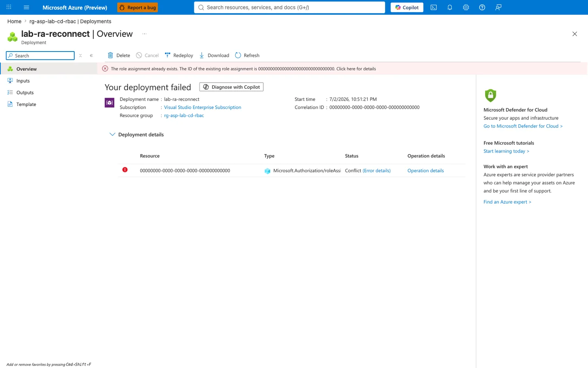Viewport: 588px width, 368px height.
Task: Click the Resource column header
Action: point(150,156)
